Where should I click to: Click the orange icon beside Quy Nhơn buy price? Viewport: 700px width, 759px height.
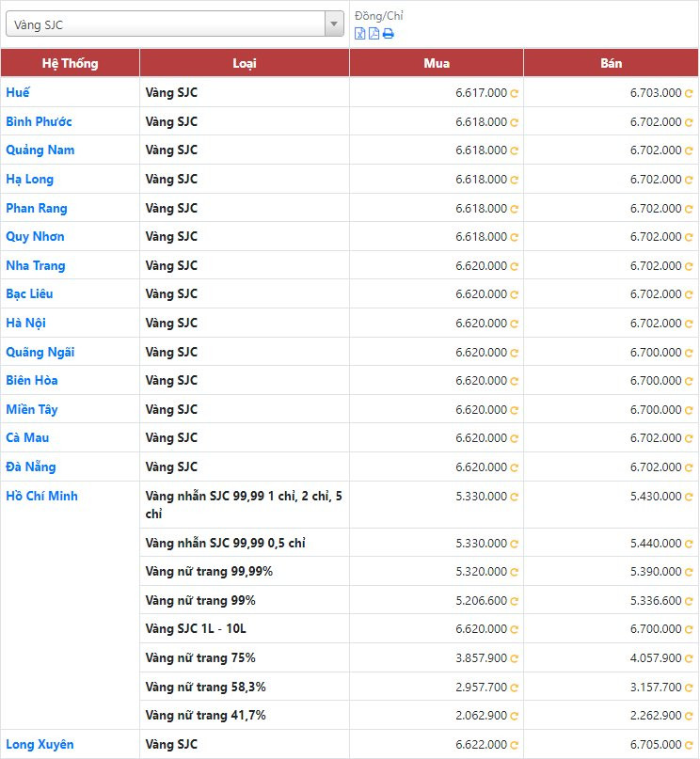(x=514, y=237)
